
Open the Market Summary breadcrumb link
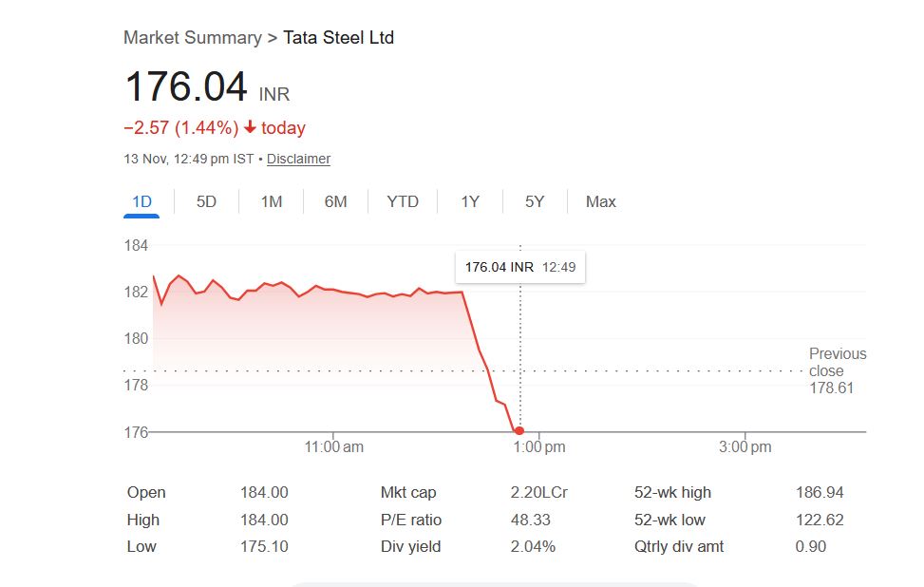[192, 38]
